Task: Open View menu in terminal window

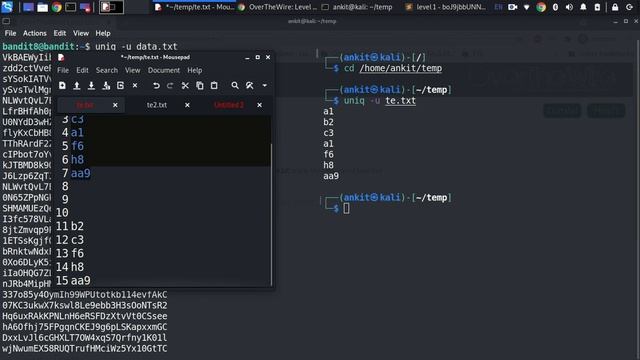Action: pyautogui.click(x=81, y=33)
